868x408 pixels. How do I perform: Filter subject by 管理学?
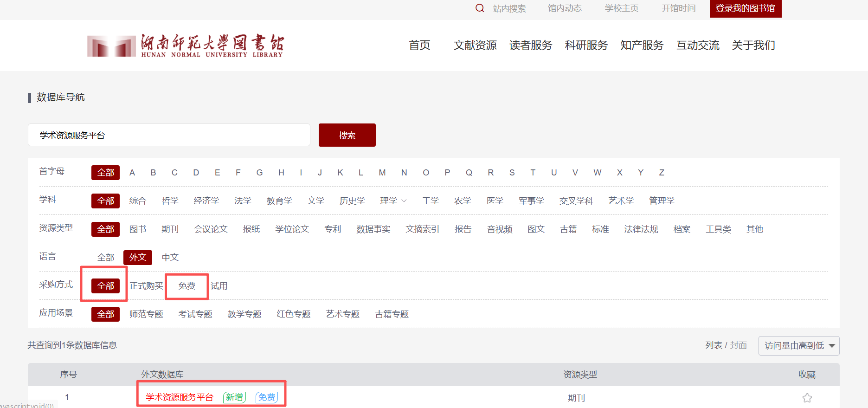[x=662, y=201]
